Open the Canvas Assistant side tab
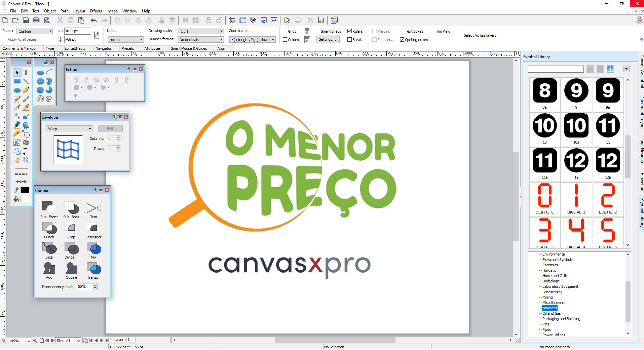This screenshot has width=644, height=350. [642, 71]
